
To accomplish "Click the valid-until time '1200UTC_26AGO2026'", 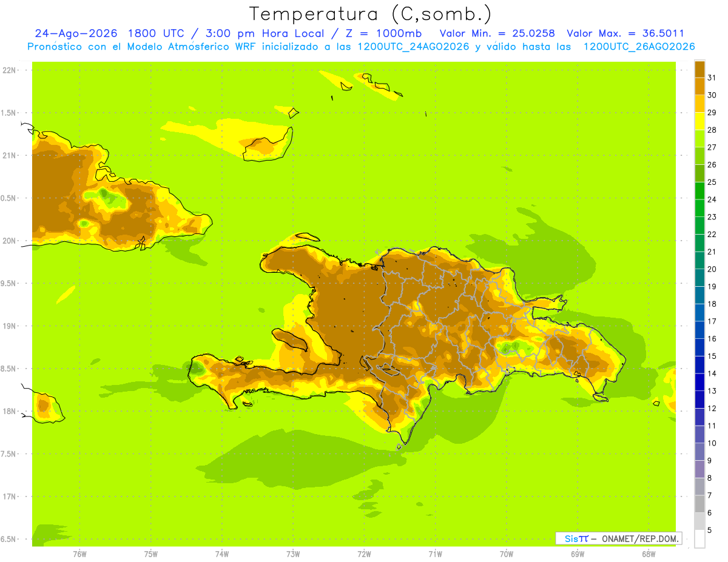I will coord(639,47).
